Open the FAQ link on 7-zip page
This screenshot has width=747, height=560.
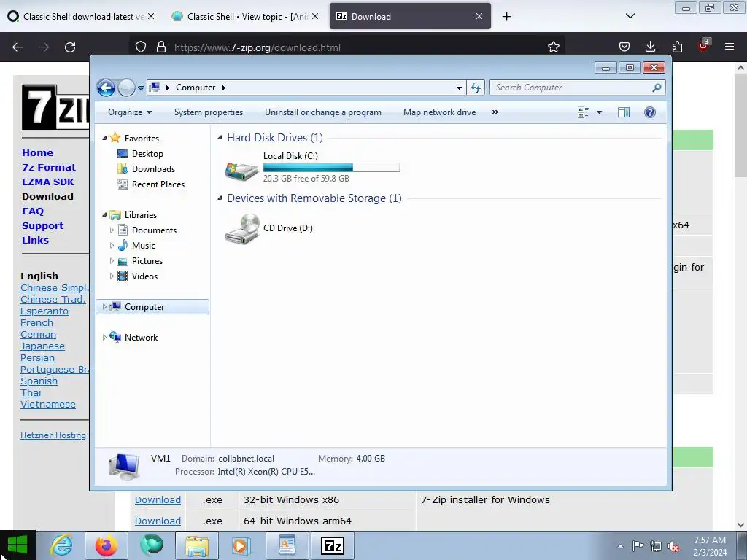[32, 211]
